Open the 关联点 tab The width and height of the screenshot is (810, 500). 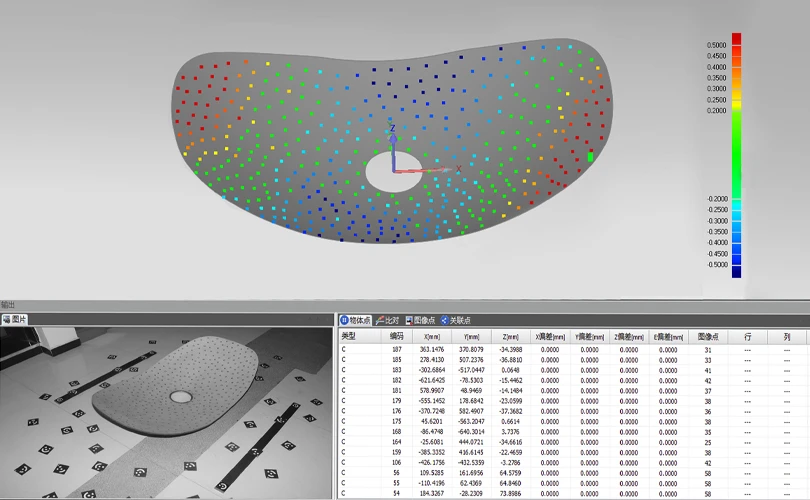click(455, 320)
